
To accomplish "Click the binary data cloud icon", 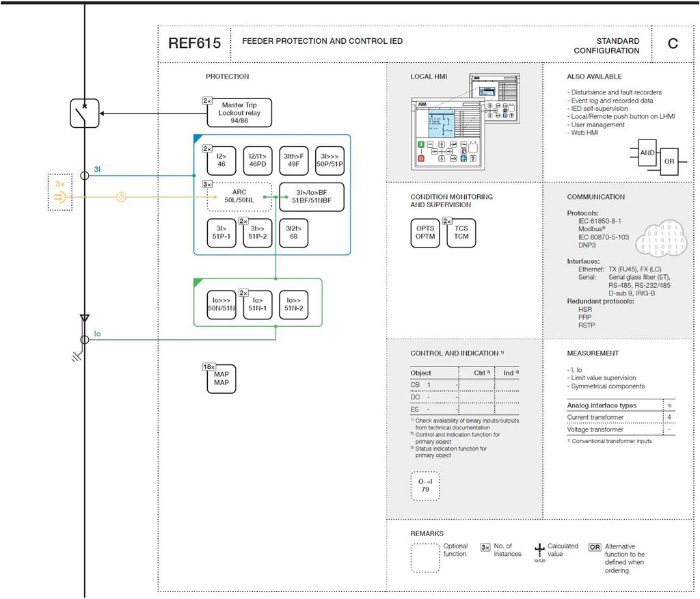I will click(661, 238).
